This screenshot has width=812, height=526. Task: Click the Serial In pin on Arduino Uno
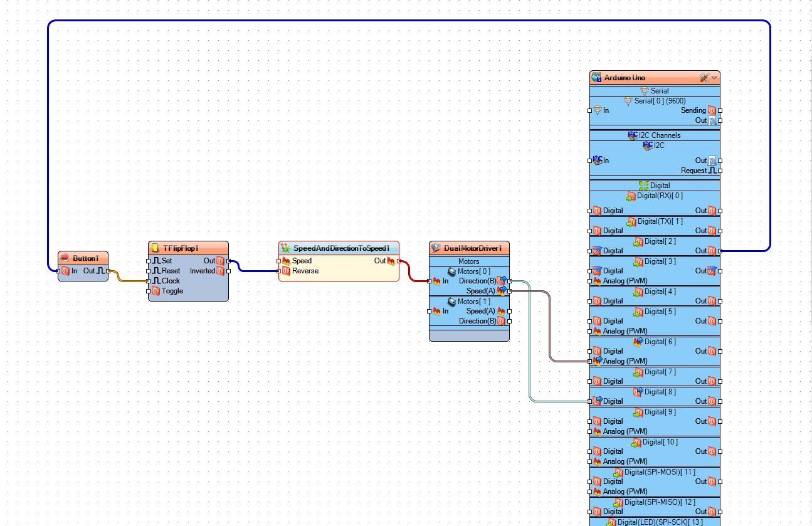pos(590,110)
